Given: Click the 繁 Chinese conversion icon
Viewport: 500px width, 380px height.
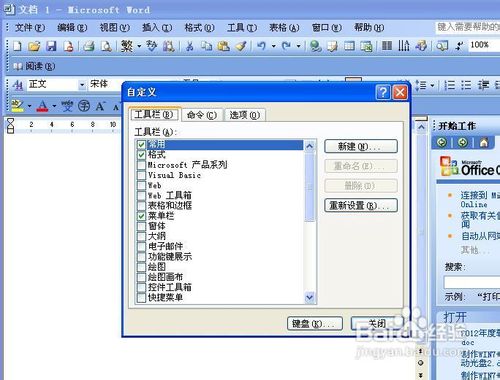Looking at the screenshot, I should coord(127,46).
